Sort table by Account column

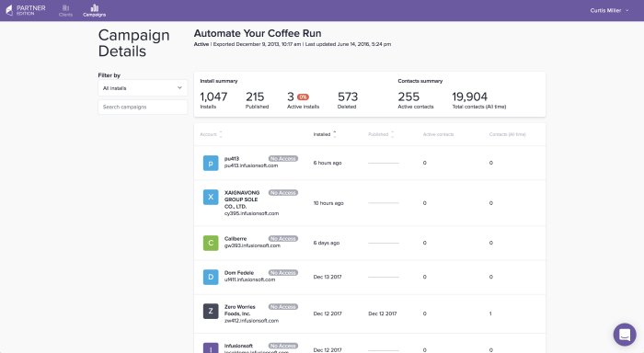211,134
